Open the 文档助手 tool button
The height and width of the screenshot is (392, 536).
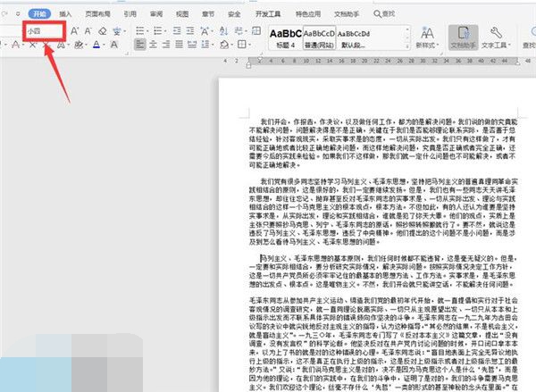[x=463, y=37]
